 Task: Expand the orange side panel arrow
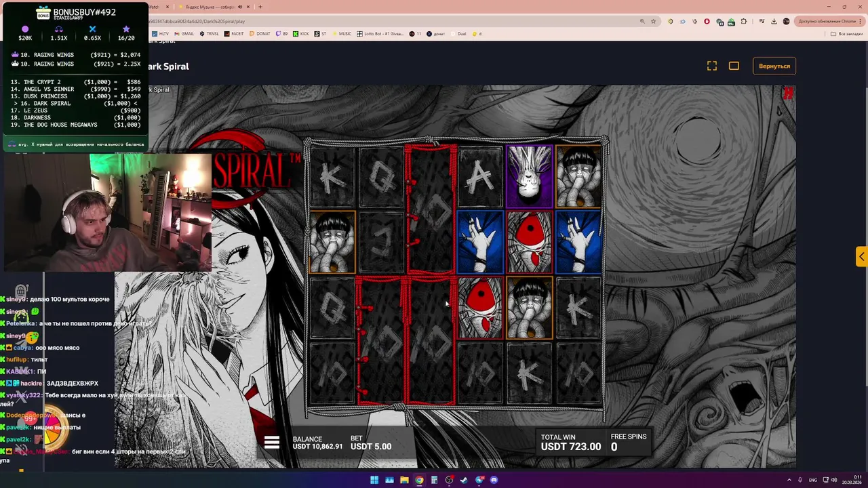[x=861, y=256]
